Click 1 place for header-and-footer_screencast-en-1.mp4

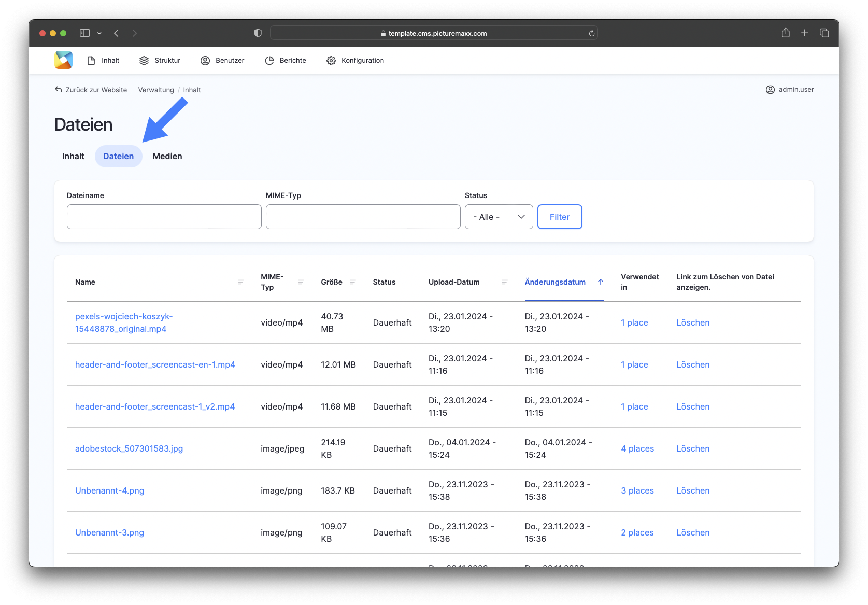pyautogui.click(x=634, y=364)
